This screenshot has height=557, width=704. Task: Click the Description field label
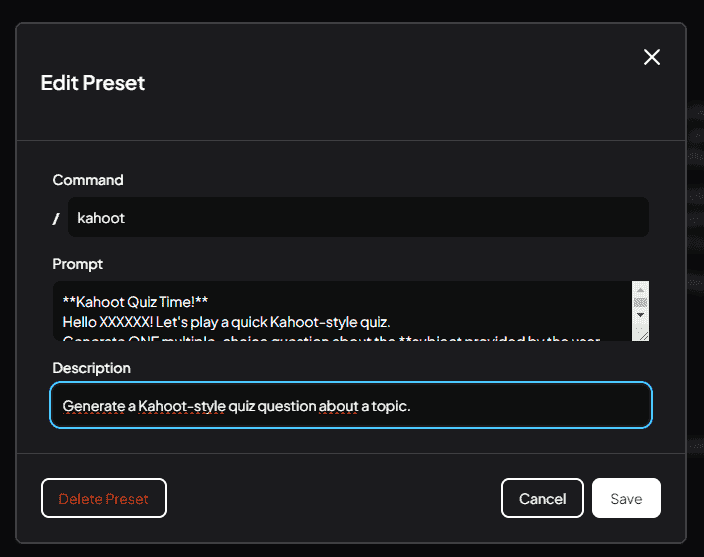tap(92, 368)
